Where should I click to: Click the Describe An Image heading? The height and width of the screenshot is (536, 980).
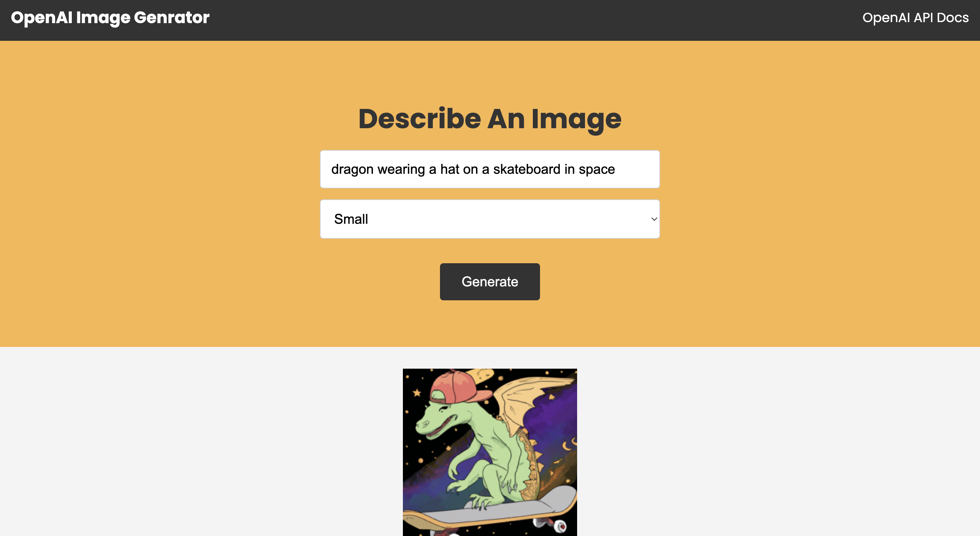coord(490,119)
